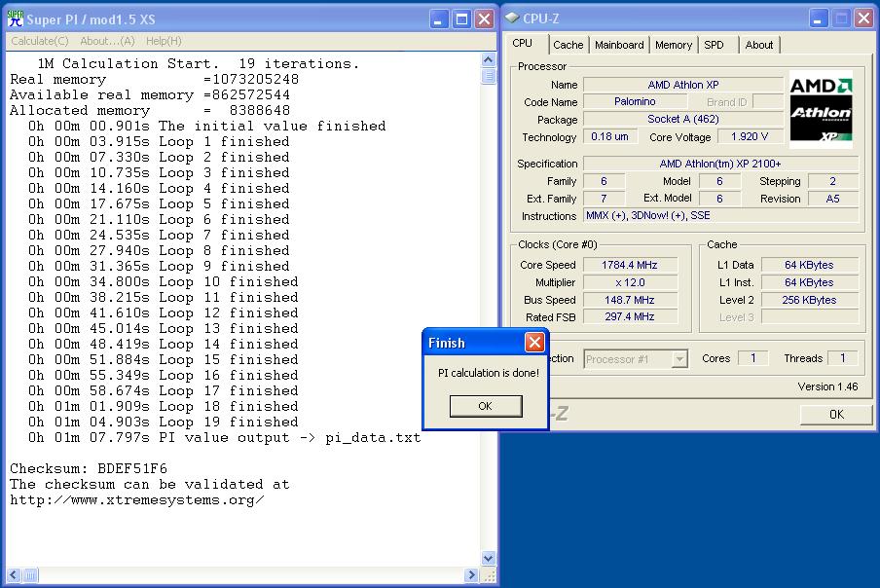Click the Multiplier value x 12.0
The image size is (880, 588).
pos(630,282)
